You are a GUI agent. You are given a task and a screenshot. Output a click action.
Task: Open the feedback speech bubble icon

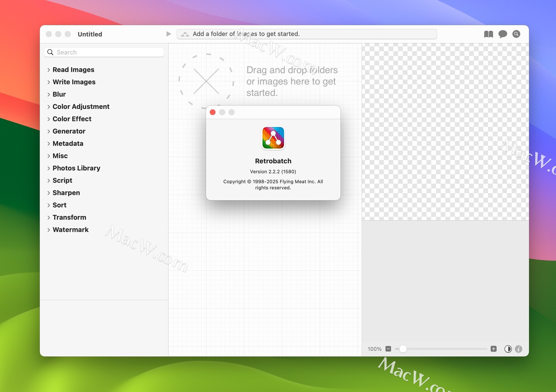pyautogui.click(x=503, y=34)
